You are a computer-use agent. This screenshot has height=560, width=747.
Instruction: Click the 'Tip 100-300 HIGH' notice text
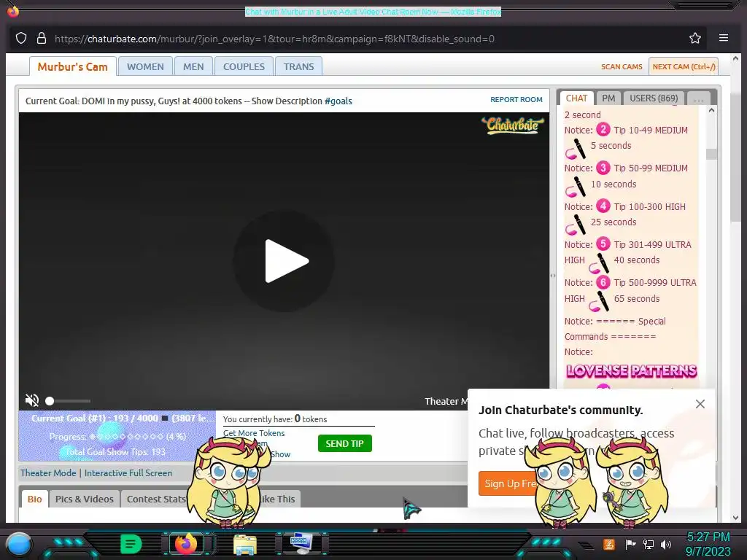pyautogui.click(x=650, y=206)
